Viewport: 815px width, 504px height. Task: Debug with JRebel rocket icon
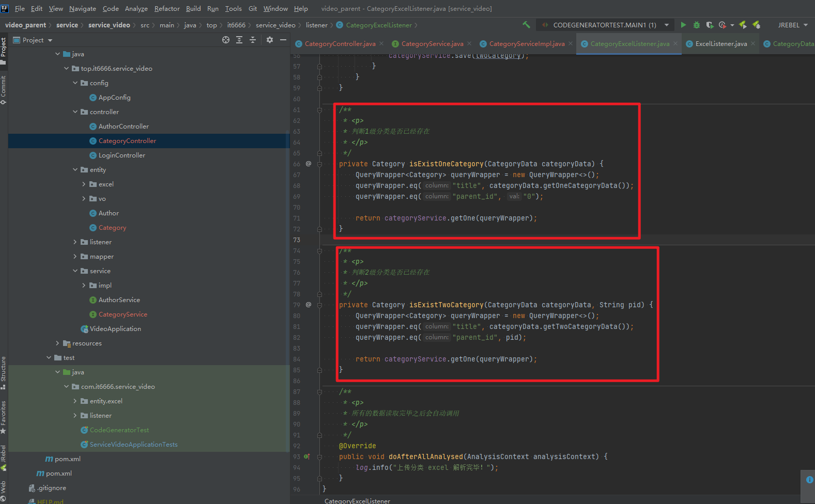pyautogui.click(x=757, y=25)
